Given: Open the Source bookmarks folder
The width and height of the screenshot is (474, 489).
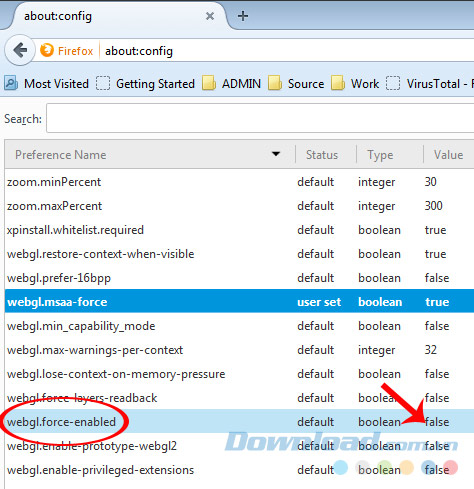Looking at the screenshot, I should pos(296,83).
